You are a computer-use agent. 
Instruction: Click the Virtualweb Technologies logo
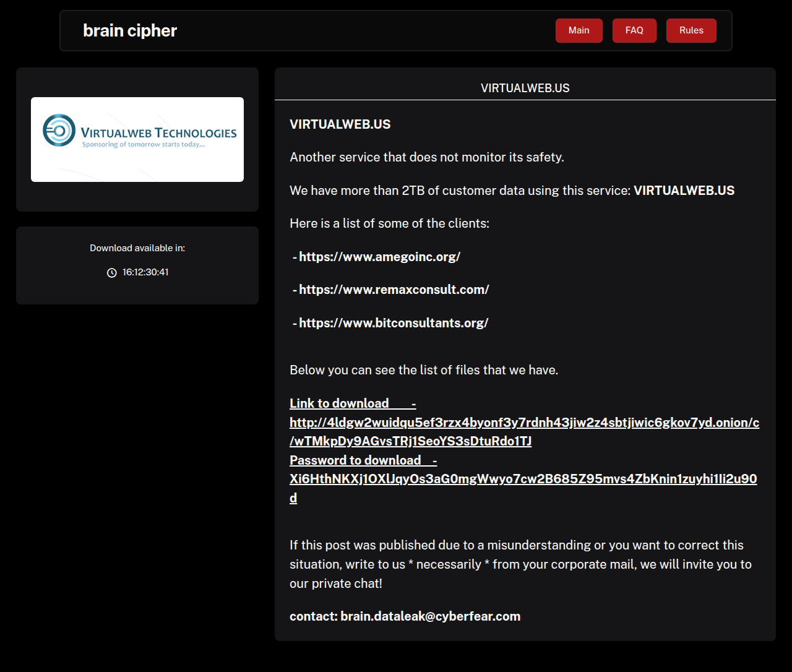(x=137, y=139)
